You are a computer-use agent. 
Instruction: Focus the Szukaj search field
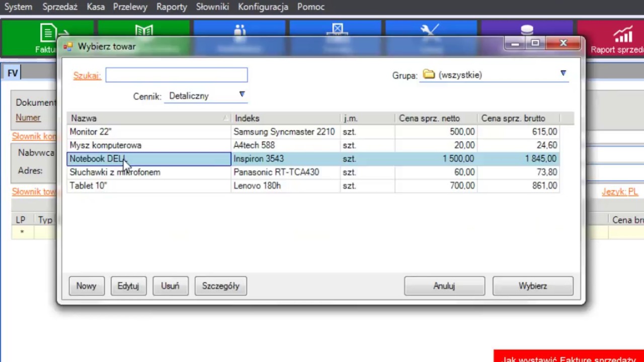(x=177, y=75)
